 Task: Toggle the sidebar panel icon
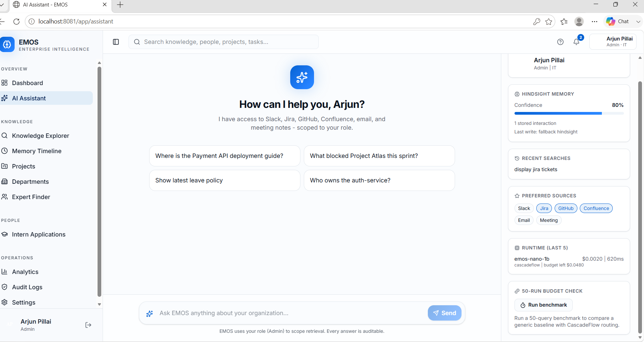tap(116, 42)
